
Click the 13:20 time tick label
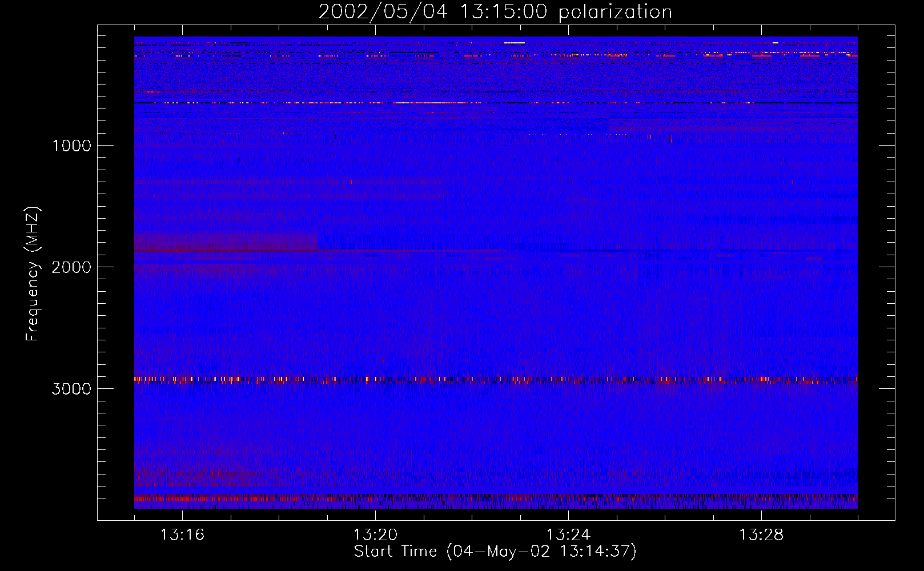pos(375,535)
